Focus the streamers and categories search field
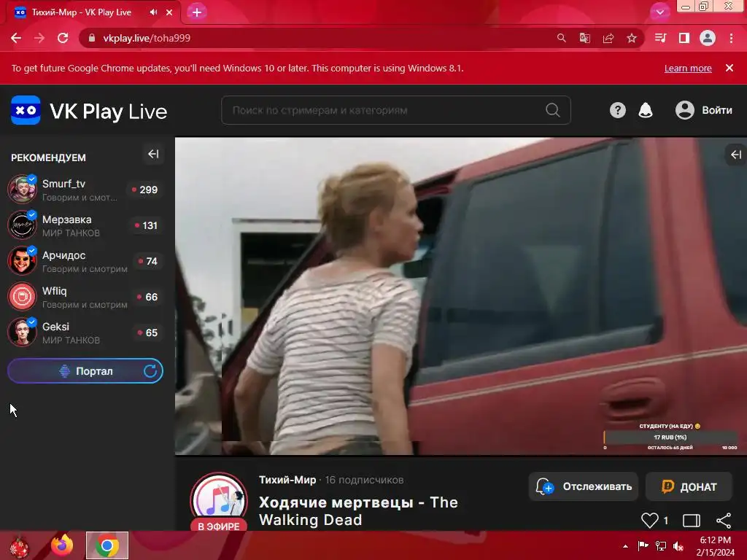Screen dimensions: 747x560 (396, 110)
